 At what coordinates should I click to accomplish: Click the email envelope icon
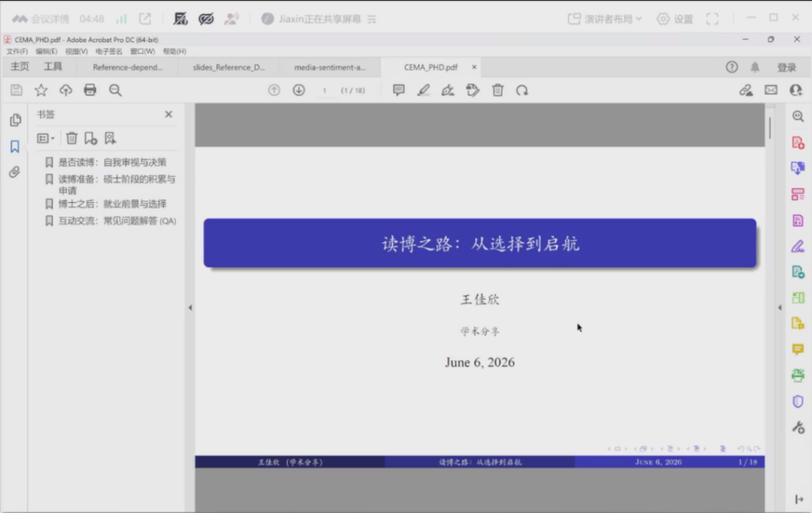[771, 90]
